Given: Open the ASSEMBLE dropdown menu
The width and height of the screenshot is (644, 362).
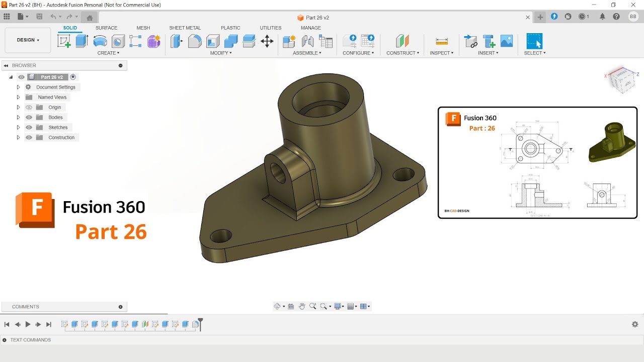Looking at the screenshot, I should [x=307, y=53].
